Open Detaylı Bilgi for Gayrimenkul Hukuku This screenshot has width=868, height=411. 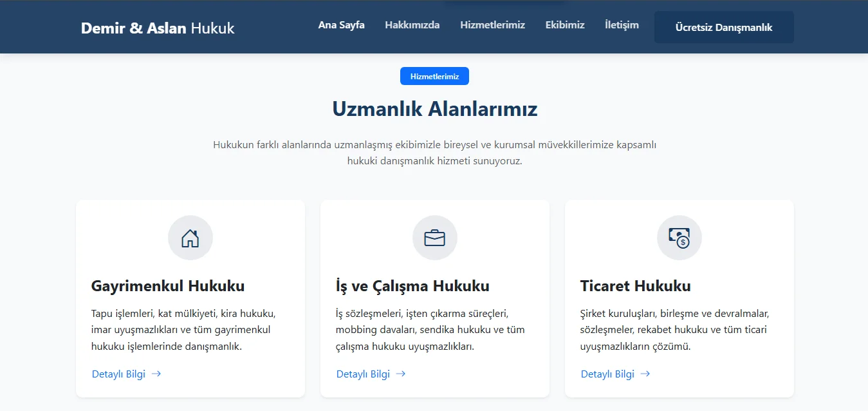118,374
